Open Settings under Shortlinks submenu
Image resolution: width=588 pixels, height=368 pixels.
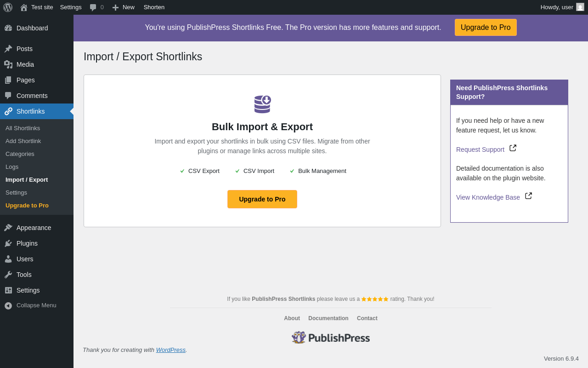[16, 192]
